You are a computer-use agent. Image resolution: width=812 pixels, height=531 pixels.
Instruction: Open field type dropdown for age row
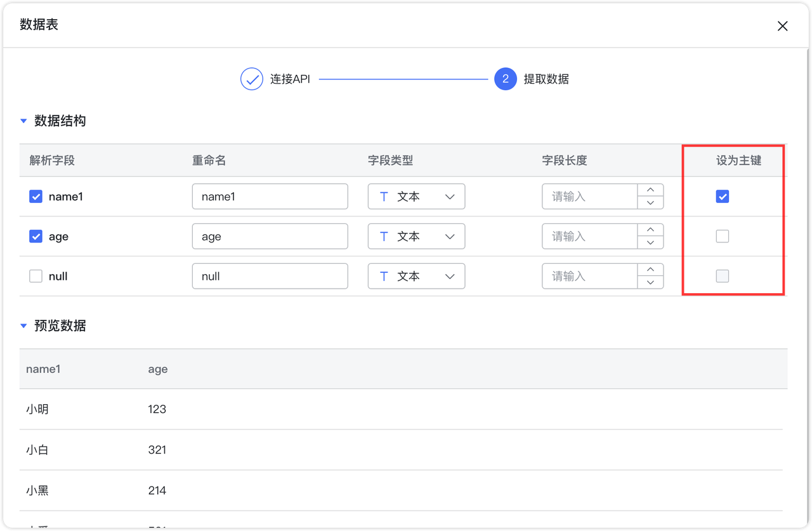point(416,237)
